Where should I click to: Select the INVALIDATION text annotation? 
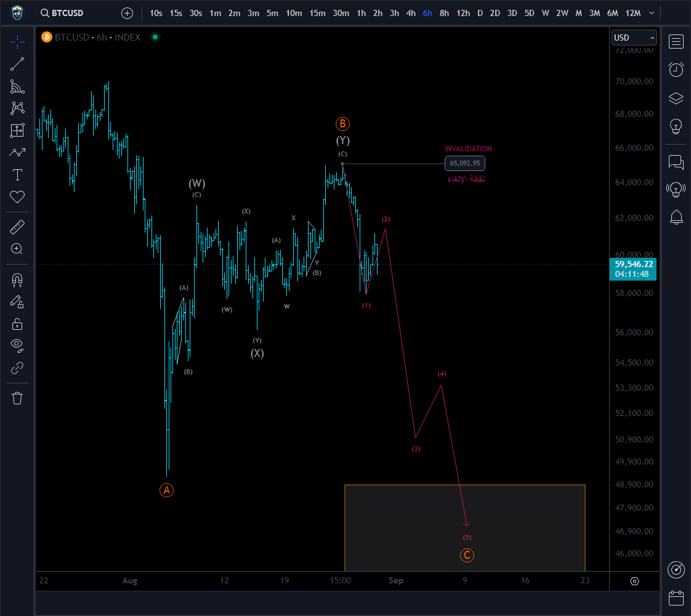coord(468,149)
